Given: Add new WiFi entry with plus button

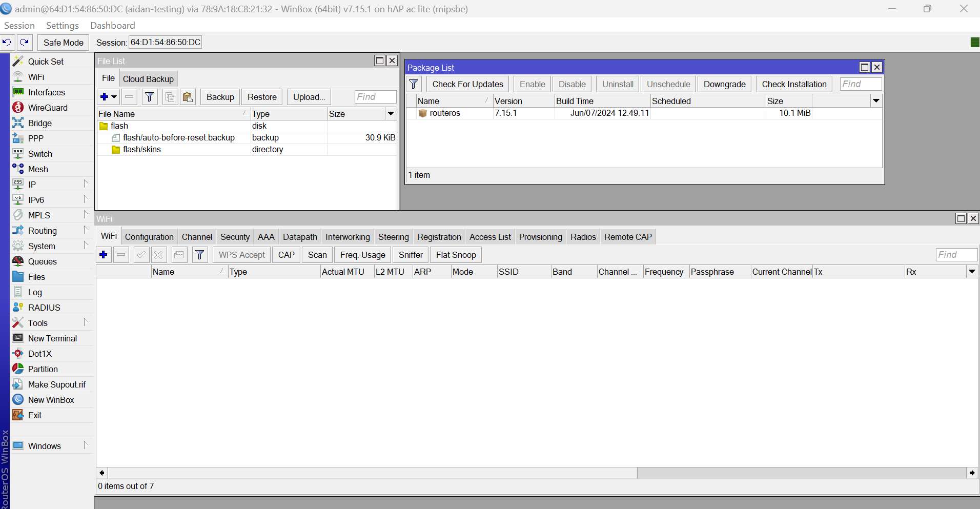Looking at the screenshot, I should (104, 255).
